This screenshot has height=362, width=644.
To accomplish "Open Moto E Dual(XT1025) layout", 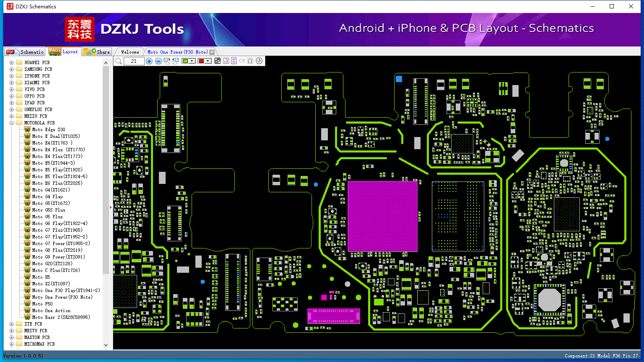I will tap(56, 136).
